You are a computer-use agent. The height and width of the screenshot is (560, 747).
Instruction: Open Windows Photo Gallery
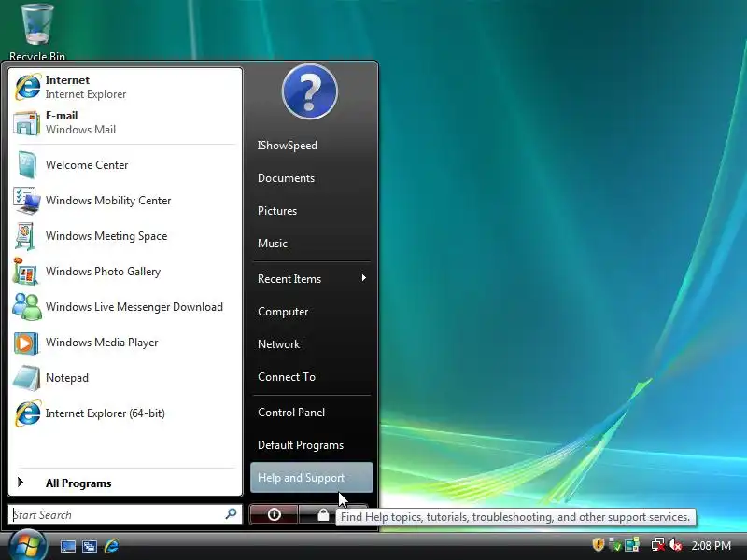pos(125,272)
